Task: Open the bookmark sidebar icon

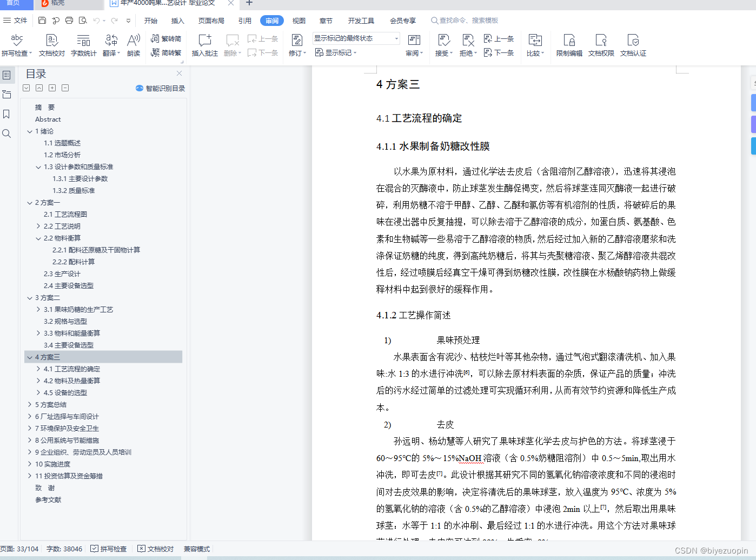Action: tap(6, 114)
